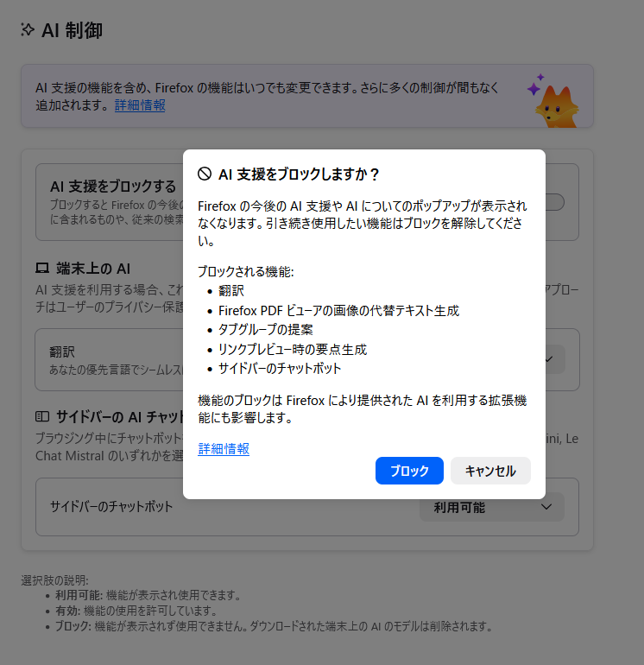644x665 pixels.
Task: Click サイドバーのチャットボット row label behind the dialog
Action: pos(111,506)
